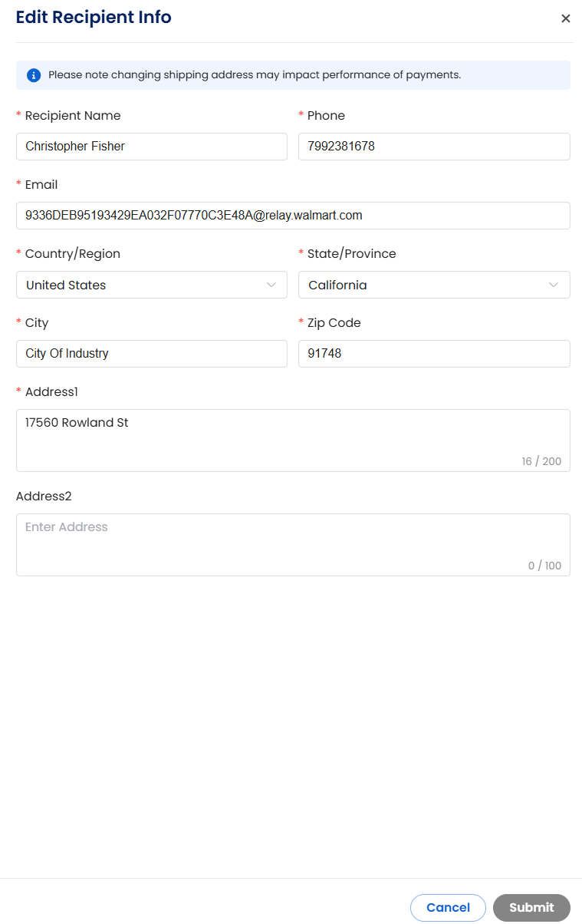Click the Zip Code field showing 91748

[x=434, y=354]
